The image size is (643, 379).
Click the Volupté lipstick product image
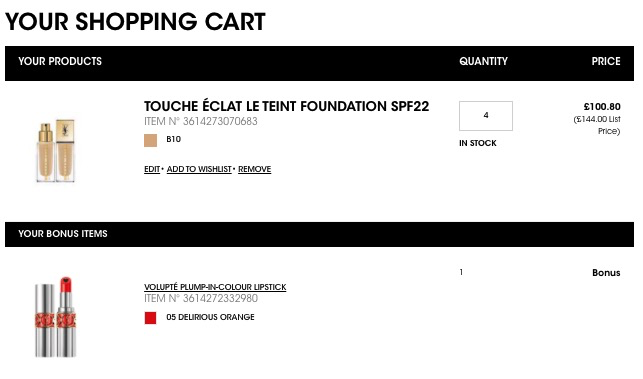pos(56,317)
